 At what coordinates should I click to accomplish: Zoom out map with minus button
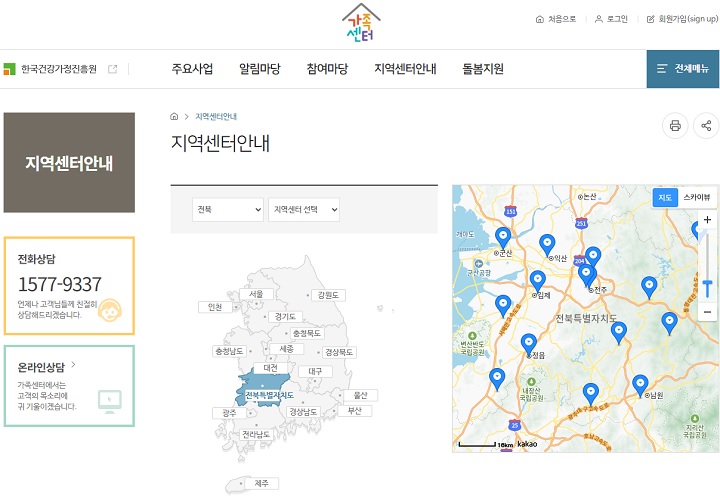point(707,312)
